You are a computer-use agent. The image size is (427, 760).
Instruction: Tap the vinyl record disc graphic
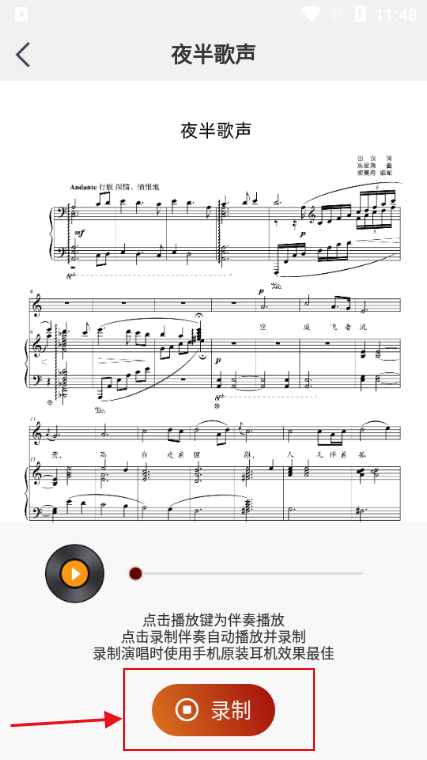tap(75, 573)
